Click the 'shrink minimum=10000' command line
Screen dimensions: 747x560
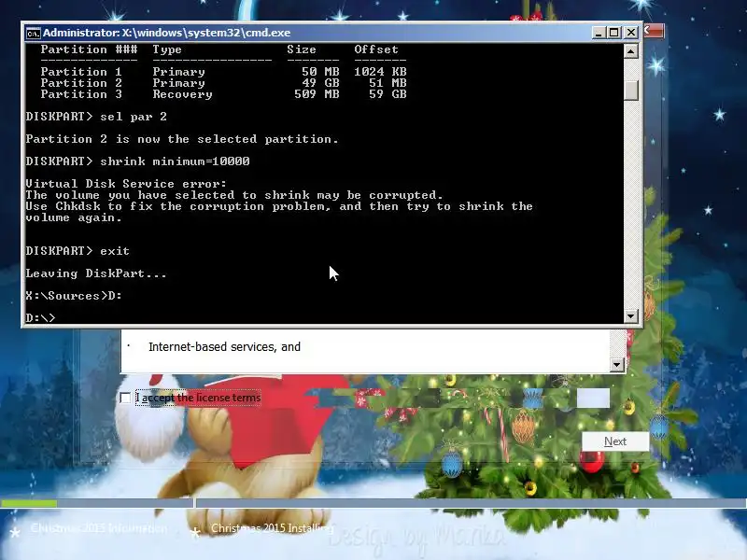[x=137, y=161]
